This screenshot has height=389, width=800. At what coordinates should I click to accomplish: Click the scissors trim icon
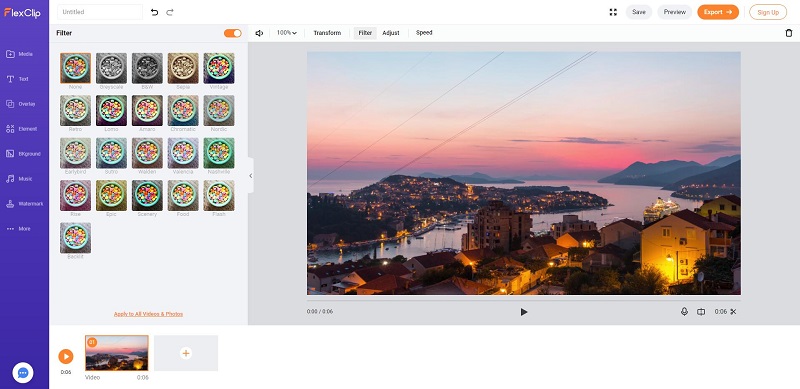point(733,311)
